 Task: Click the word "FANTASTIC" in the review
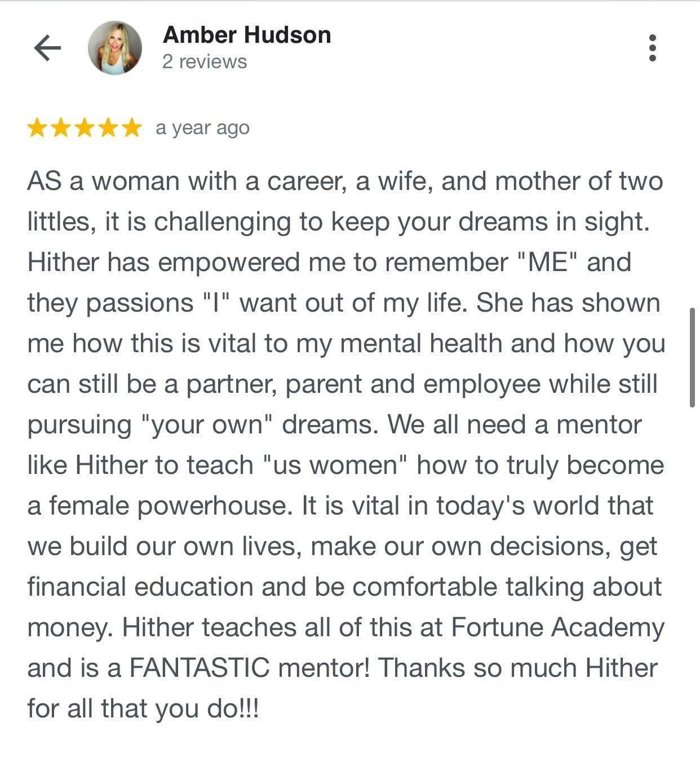coord(199,668)
